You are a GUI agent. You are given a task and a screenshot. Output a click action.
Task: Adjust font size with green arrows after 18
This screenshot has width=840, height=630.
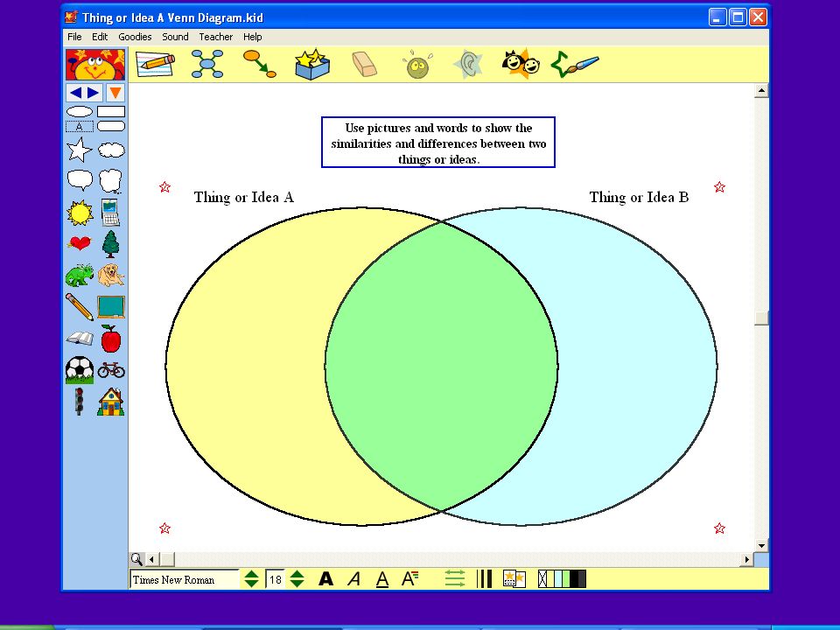tap(297, 579)
